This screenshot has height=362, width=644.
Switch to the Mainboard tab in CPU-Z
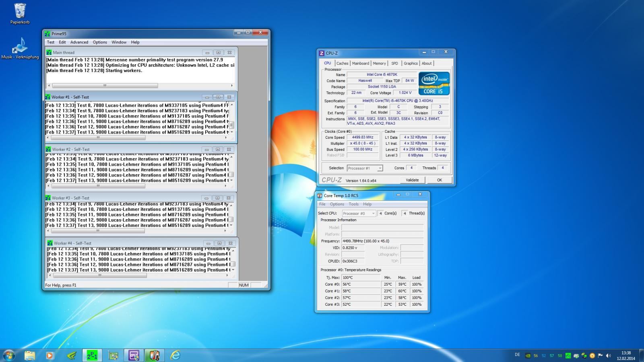coord(360,63)
